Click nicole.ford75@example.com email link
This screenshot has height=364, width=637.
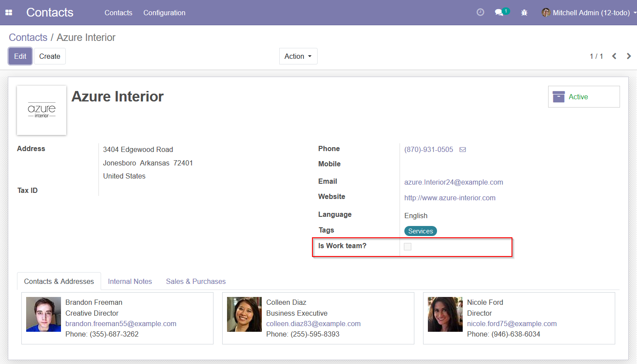point(512,324)
